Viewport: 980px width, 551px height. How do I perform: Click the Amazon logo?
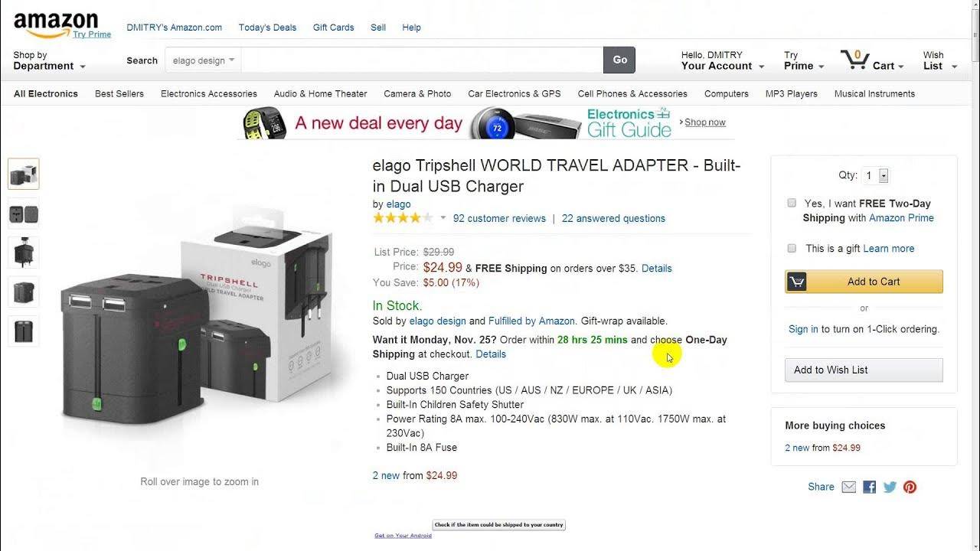[x=56, y=24]
